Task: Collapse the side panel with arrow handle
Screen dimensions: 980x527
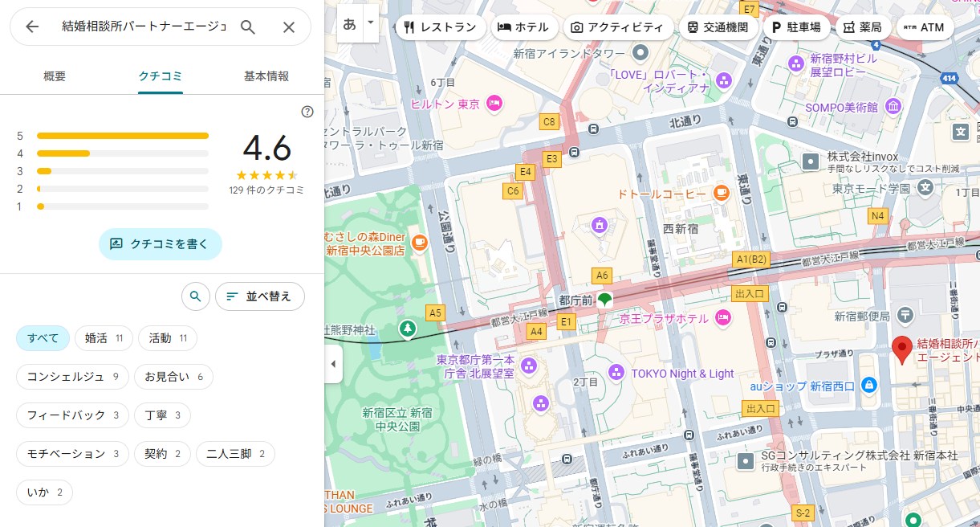Action: tap(333, 364)
